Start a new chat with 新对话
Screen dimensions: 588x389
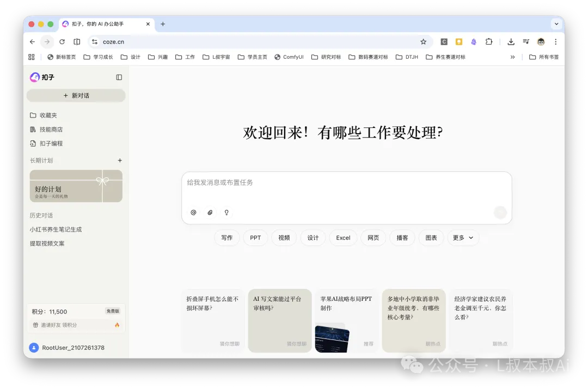(76, 96)
